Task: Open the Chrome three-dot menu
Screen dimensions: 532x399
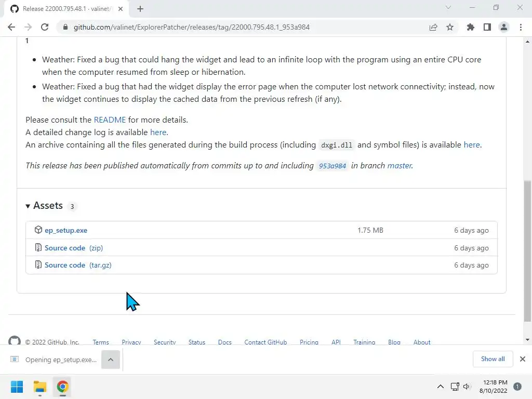Action: click(x=521, y=27)
